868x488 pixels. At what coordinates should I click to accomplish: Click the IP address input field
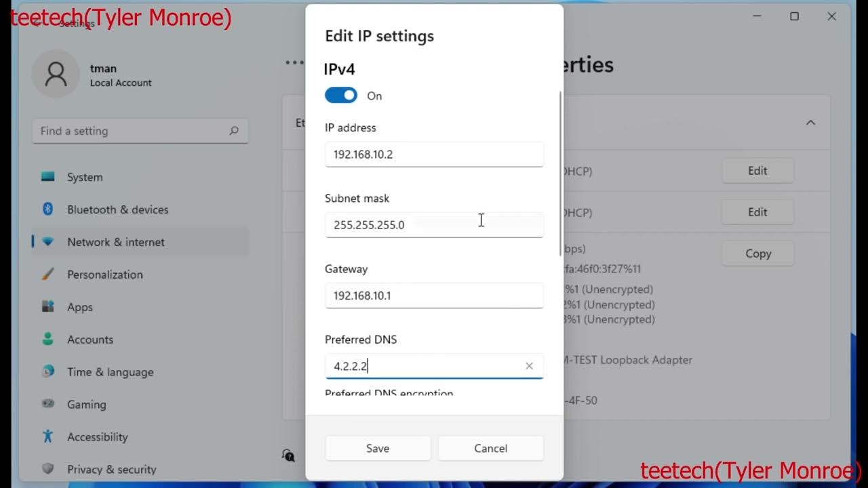[x=434, y=155]
